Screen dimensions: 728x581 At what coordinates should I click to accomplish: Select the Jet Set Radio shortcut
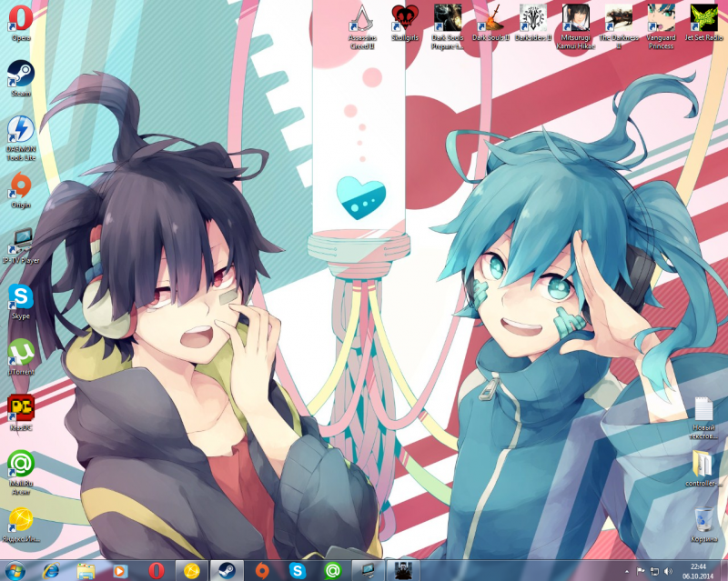click(x=703, y=24)
